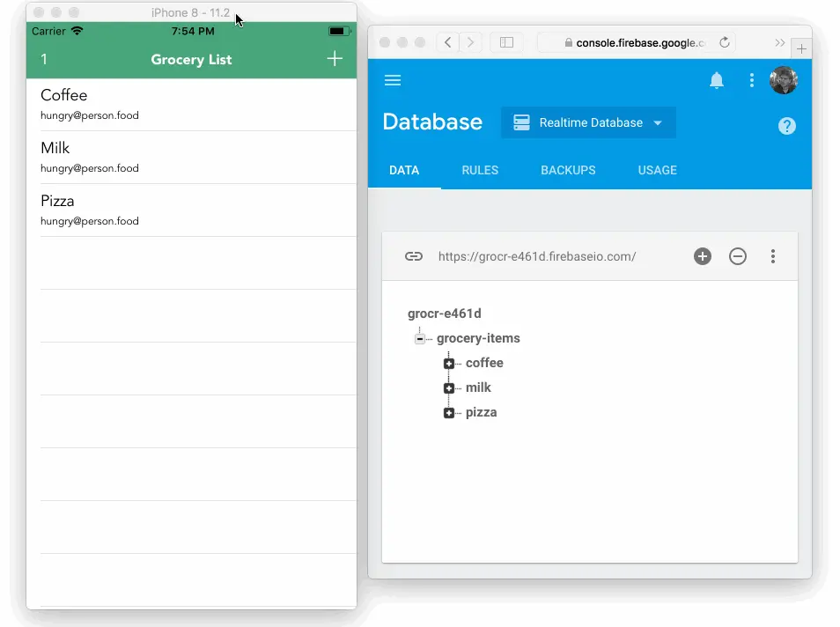Select the Milk grocery item row
This screenshot has width=840, height=627.
tap(191, 158)
